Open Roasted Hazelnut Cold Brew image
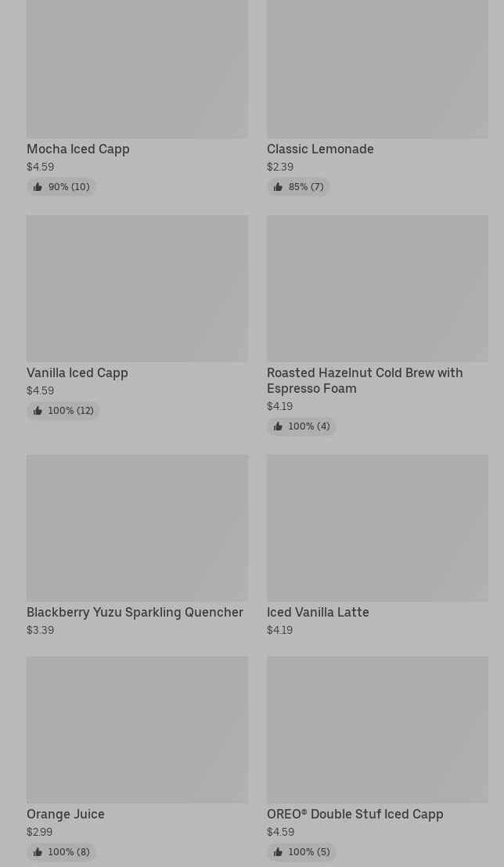The height and width of the screenshot is (867, 504). (x=377, y=288)
